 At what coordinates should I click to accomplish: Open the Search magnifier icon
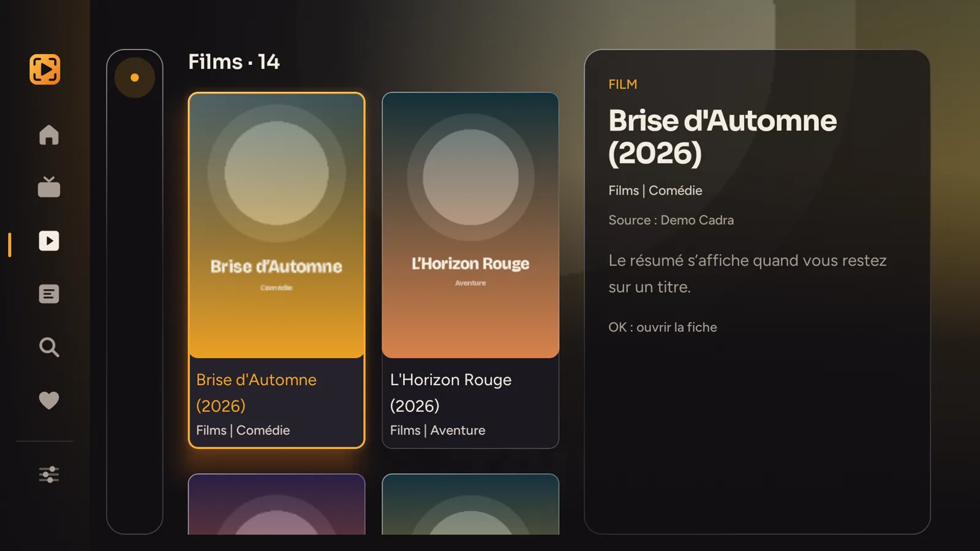(49, 347)
